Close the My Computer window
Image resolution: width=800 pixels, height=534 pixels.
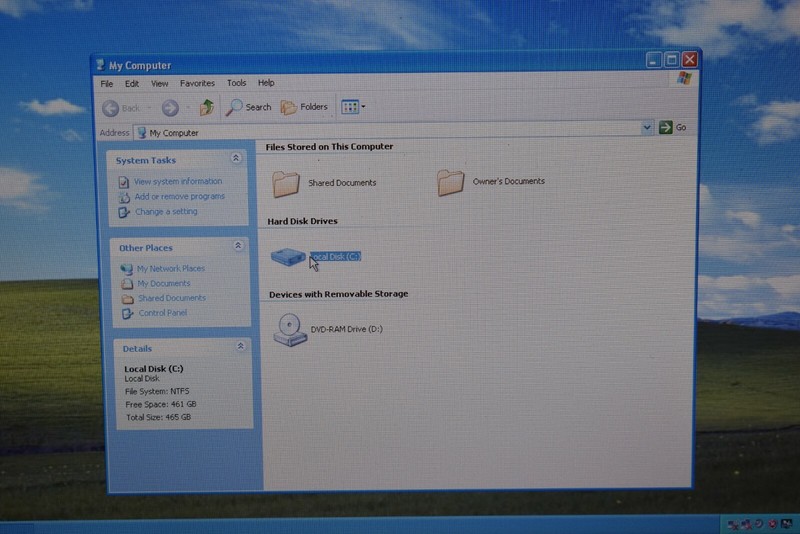690,60
